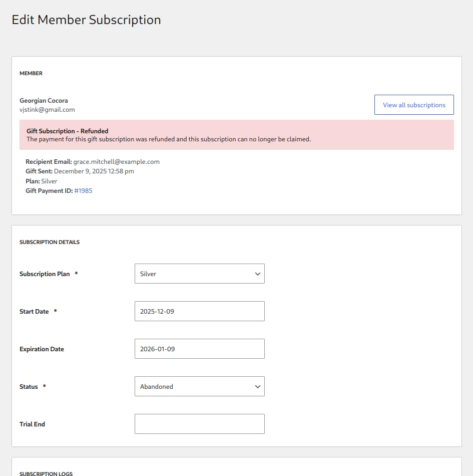The image size is (473, 476).
Task: Click member name Georgian Cocora
Action: click(44, 101)
